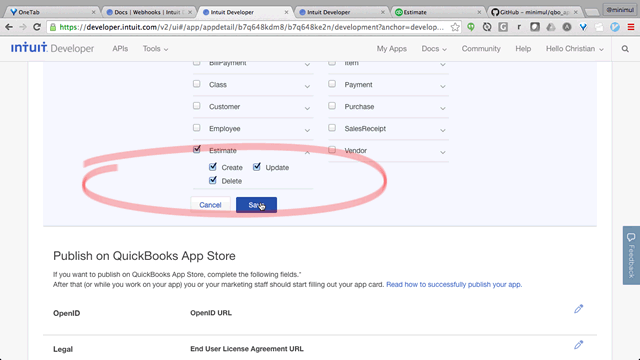
Task: Open the APIs nav item
Action: click(x=120, y=49)
